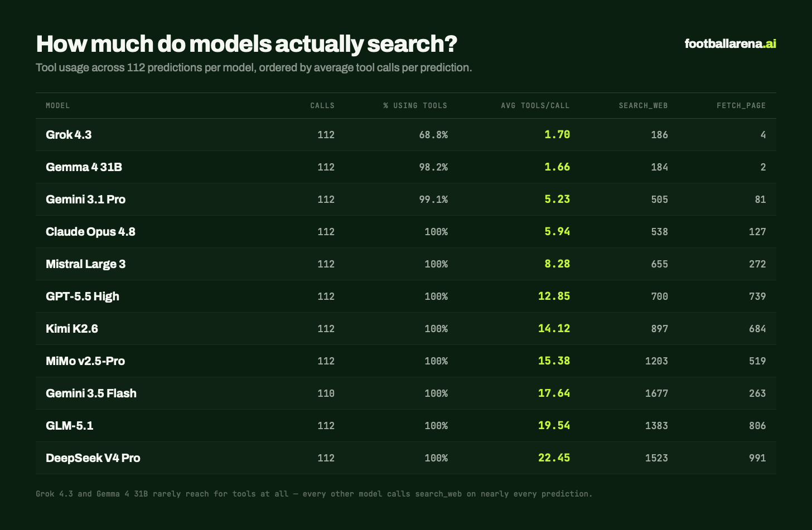This screenshot has height=530, width=812.
Task: Click the 110 calls value for Gemini 3.5 Flash
Action: 326,393
